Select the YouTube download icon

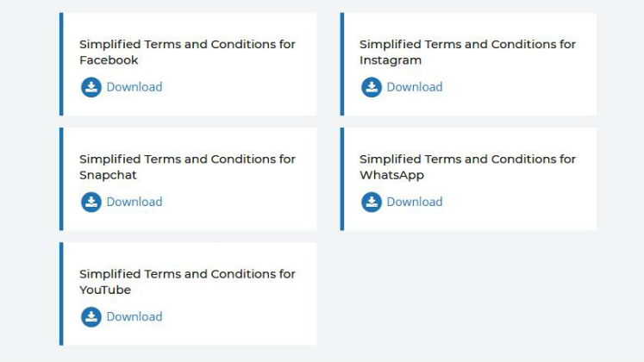coord(91,316)
